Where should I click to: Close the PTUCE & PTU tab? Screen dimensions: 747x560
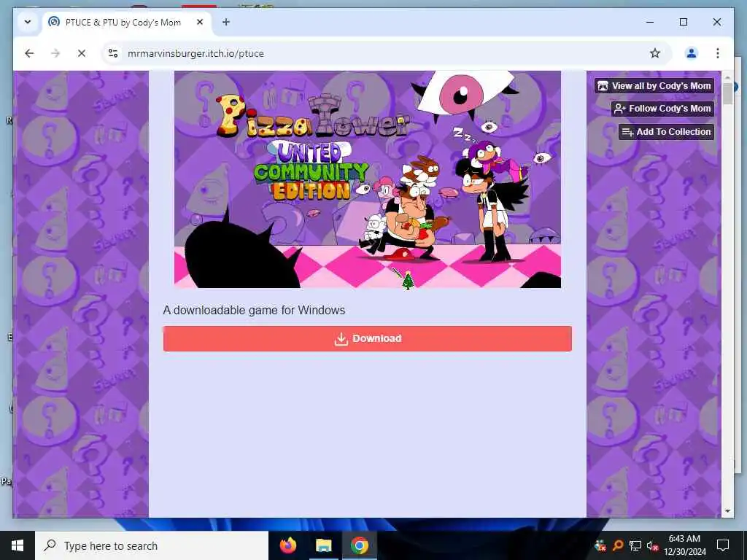[x=200, y=22]
